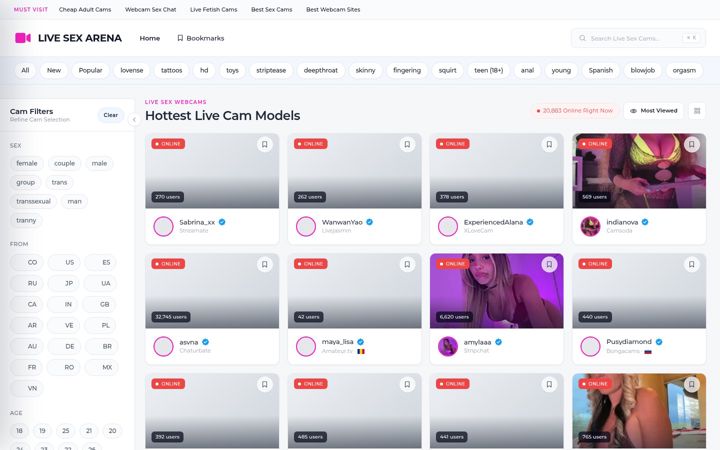Select the tattoos category tab

click(x=171, y=70)
